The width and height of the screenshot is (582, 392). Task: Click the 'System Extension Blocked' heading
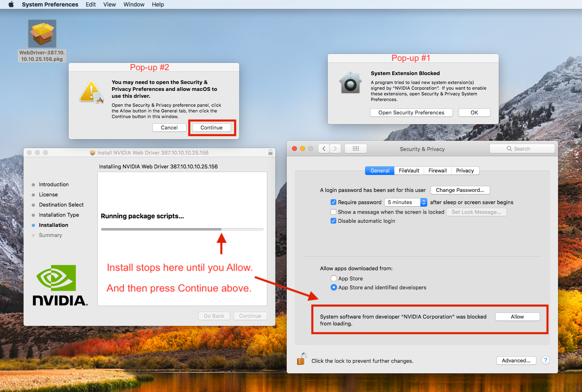click(405, 73)
